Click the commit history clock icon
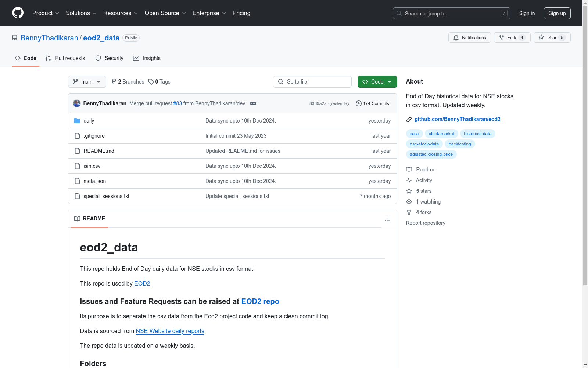Viewport: 588px width, 368px height. coord(359,103)
